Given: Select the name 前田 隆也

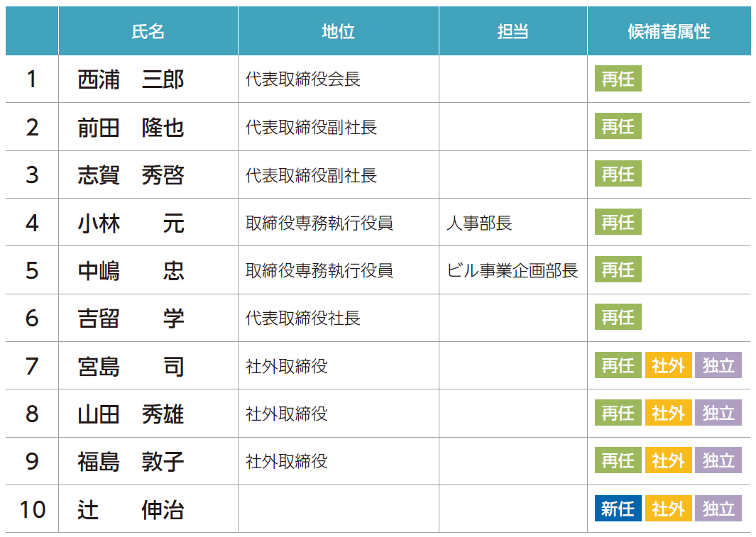Looking at the screenshot, I should (x=131, y=127).
